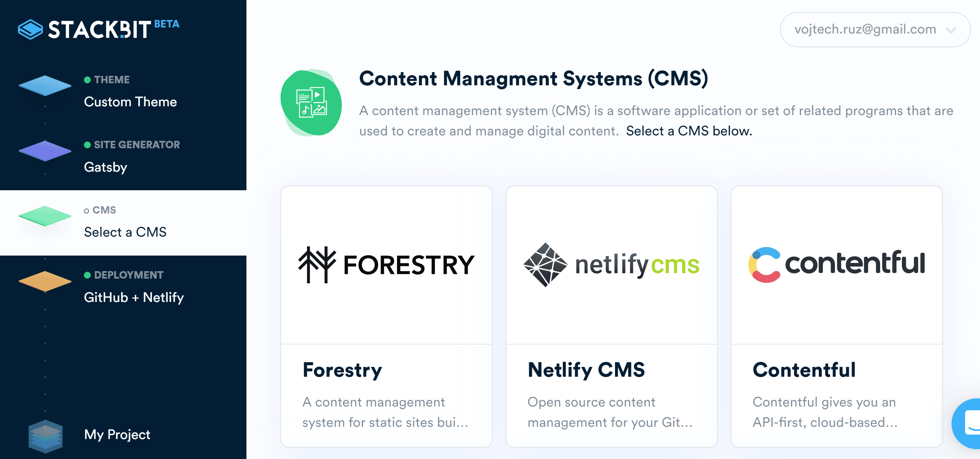Click the Stackbit logo icon
Screen dimensions: 980x459
(x=30, y=29)
